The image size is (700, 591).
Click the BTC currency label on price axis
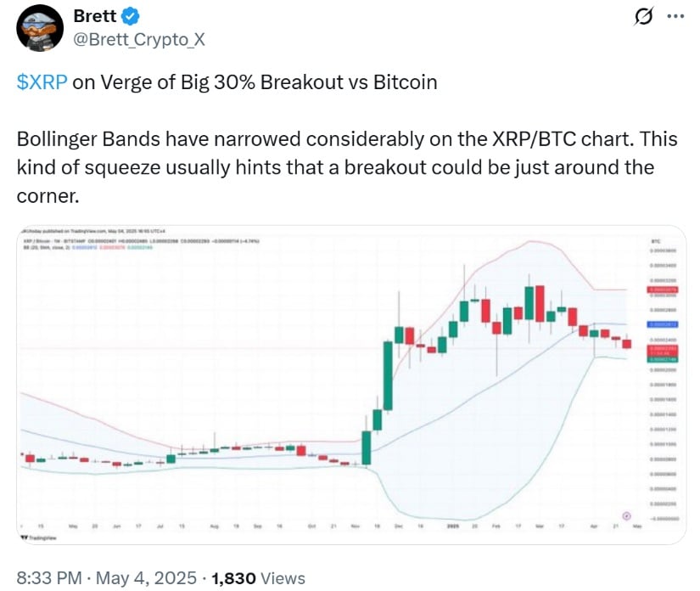[x=657, y=241]
